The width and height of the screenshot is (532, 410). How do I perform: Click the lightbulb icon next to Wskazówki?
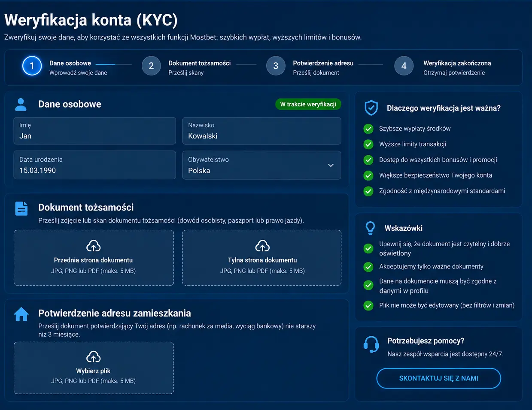coord(370,228)
